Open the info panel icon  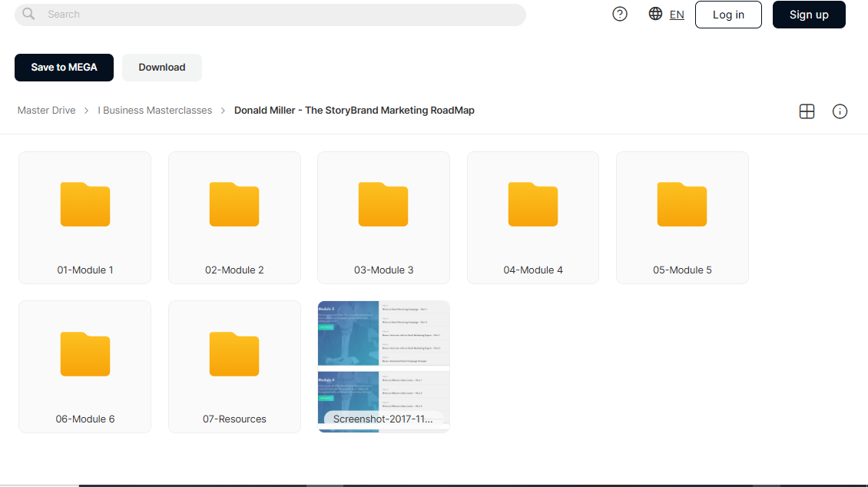[x=840, y=111]
